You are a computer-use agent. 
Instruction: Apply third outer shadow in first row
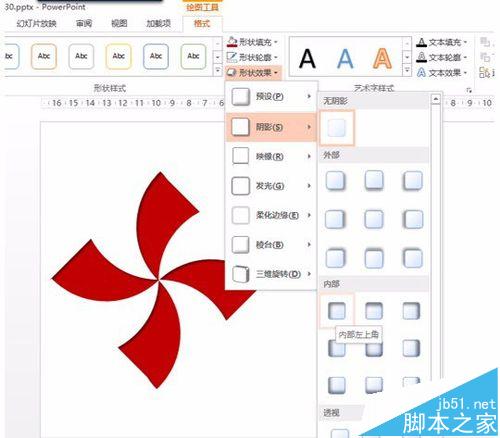[x=413, y=181]
